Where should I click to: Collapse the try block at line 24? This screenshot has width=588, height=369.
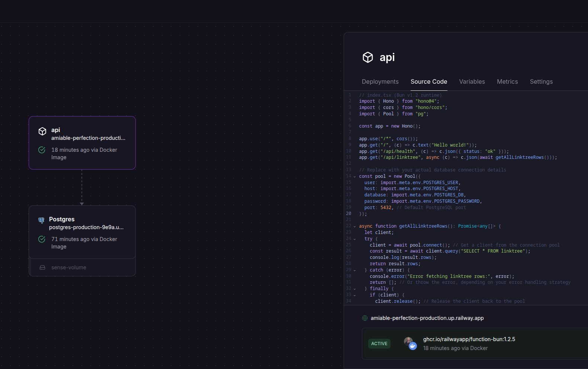[x=355, y=239]
